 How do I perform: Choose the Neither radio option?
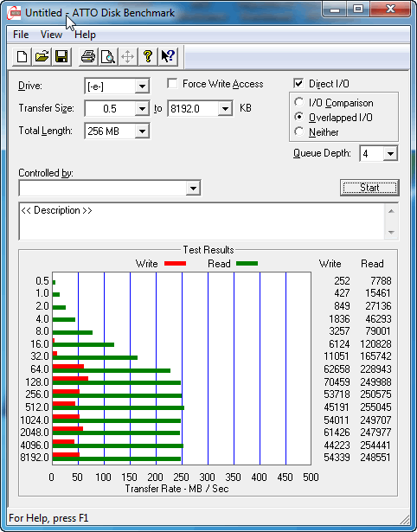click(299, 131)
